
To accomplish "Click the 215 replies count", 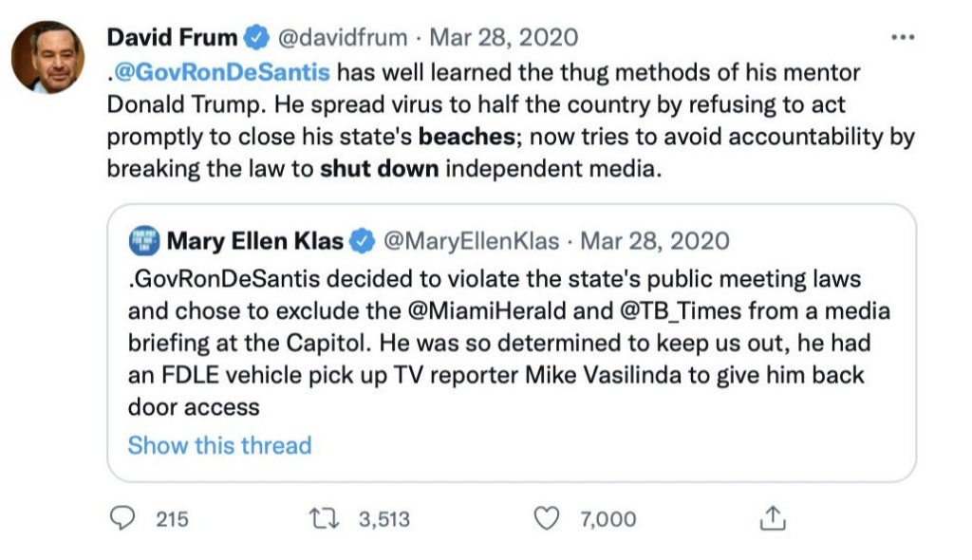I will pos(172,519).
